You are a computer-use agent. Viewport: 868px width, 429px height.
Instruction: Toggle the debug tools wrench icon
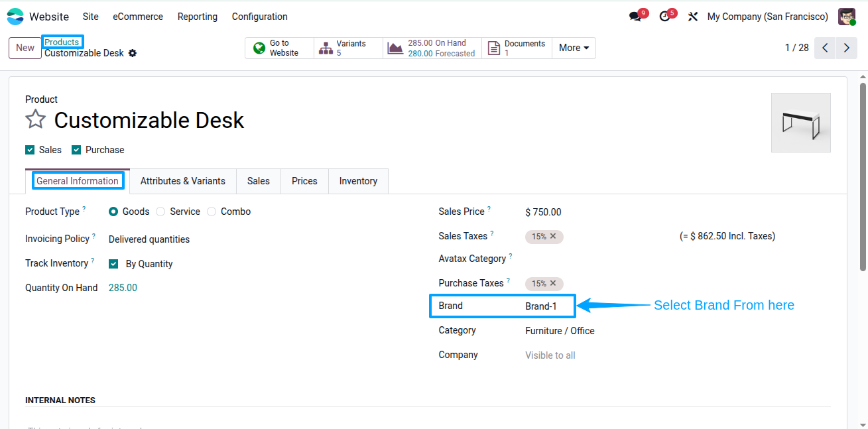[x=693, y=17]
